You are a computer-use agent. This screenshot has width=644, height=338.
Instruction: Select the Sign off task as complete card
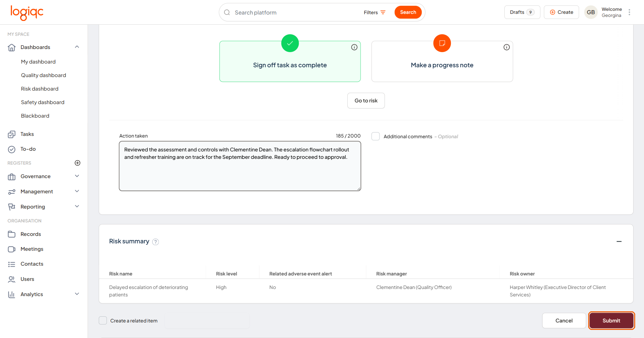coord(290,62)
